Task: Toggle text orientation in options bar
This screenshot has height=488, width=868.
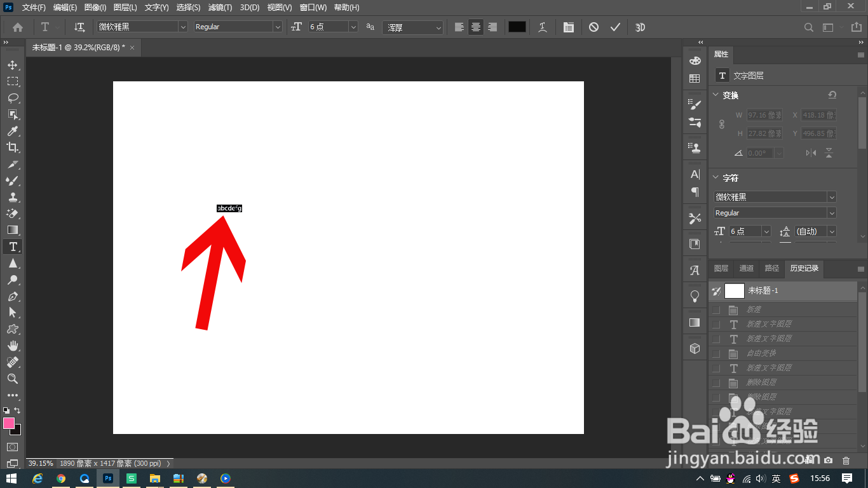Action: pyautogui.click(x=79, y=27)
